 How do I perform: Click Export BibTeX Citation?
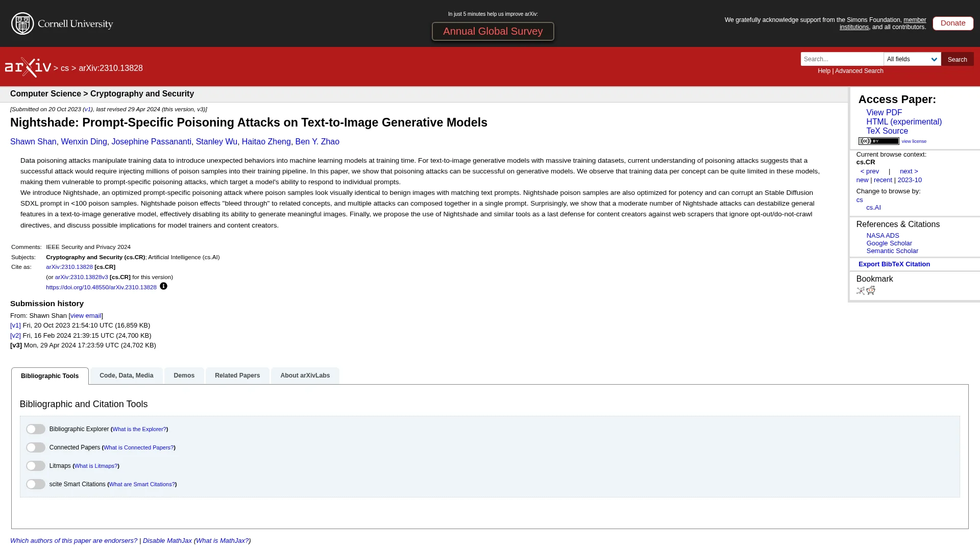[894, 264]
